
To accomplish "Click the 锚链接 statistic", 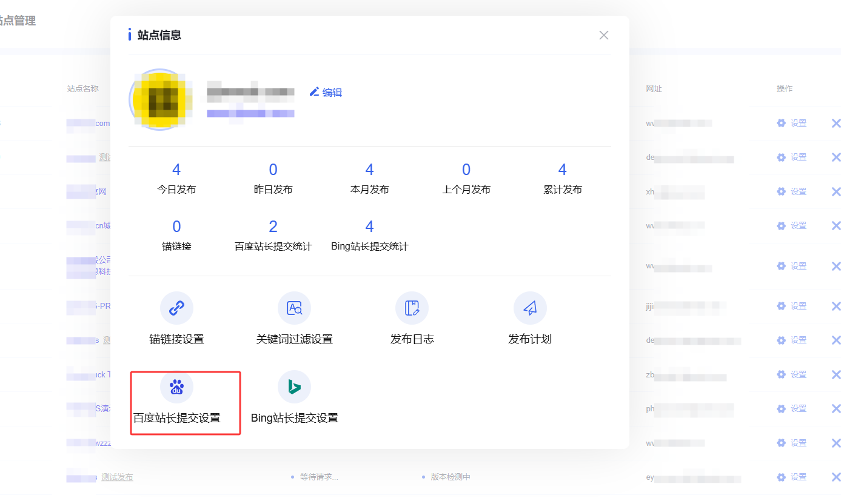I will [176, 235].
